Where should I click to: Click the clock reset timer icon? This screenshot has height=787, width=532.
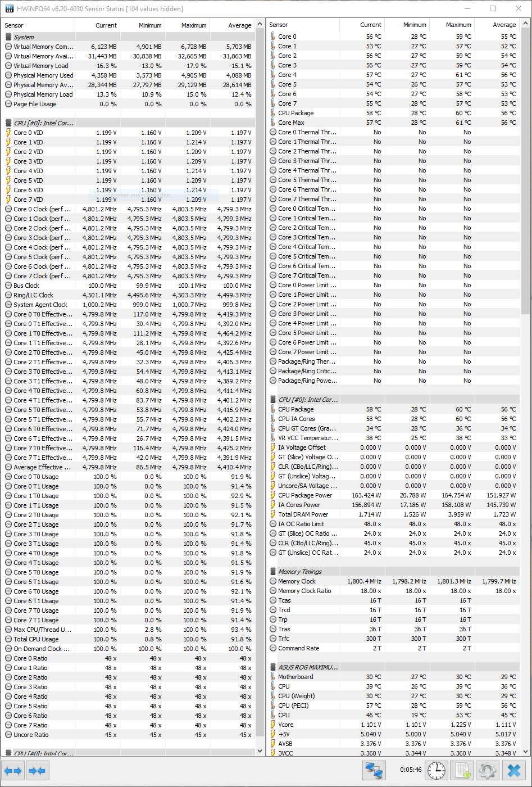(x=436, y=771)
